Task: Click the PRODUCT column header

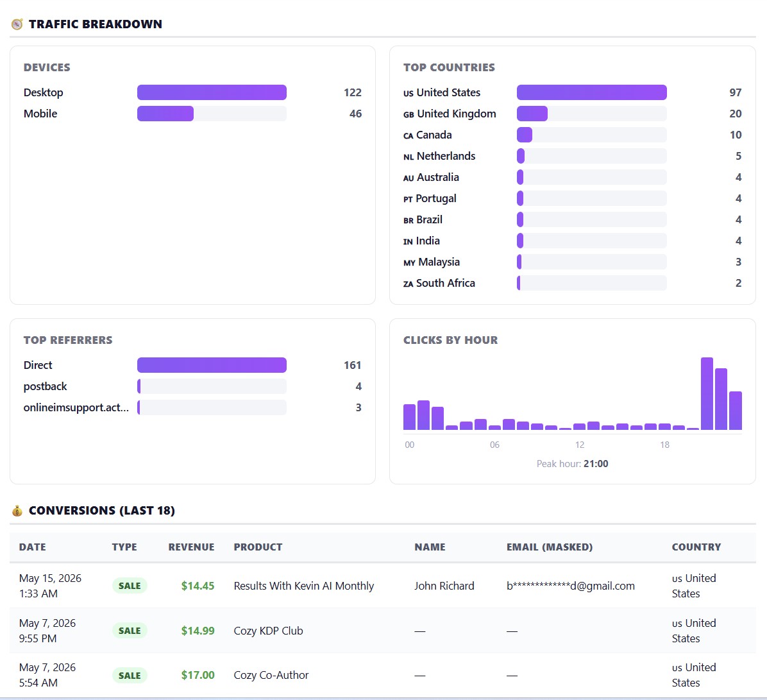Action: coord(258,547)
